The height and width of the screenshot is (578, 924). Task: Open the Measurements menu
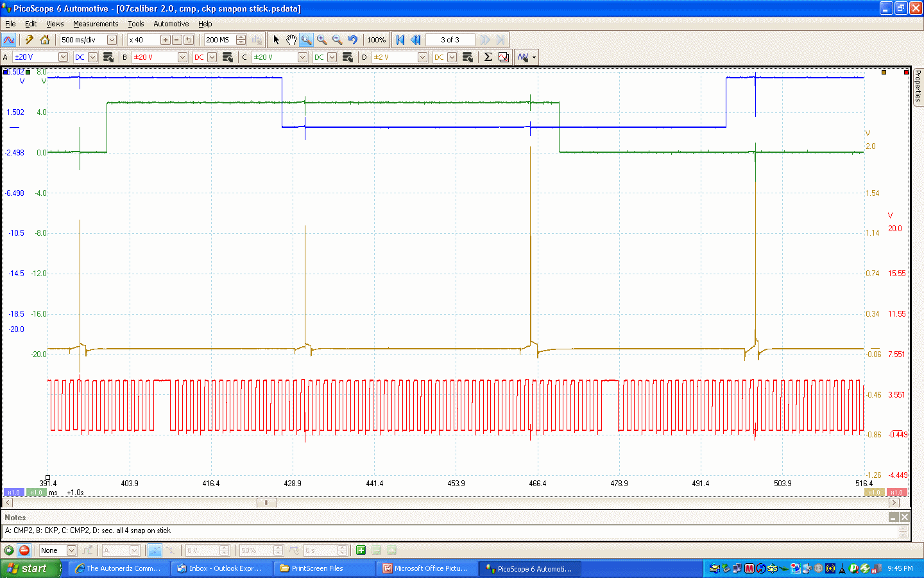(96, 24)
